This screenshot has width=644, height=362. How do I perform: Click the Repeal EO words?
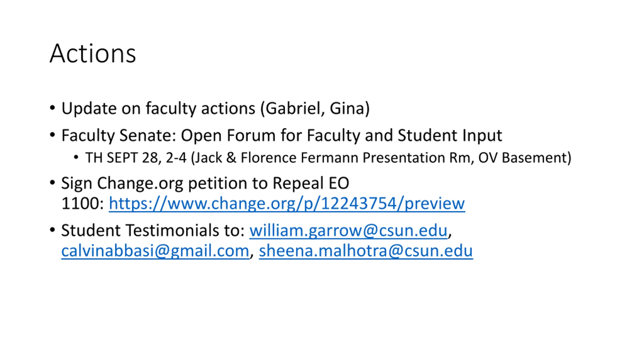[311, 183]
